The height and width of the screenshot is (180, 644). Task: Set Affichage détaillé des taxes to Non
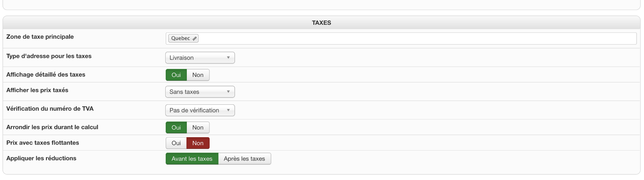(198, 75)
